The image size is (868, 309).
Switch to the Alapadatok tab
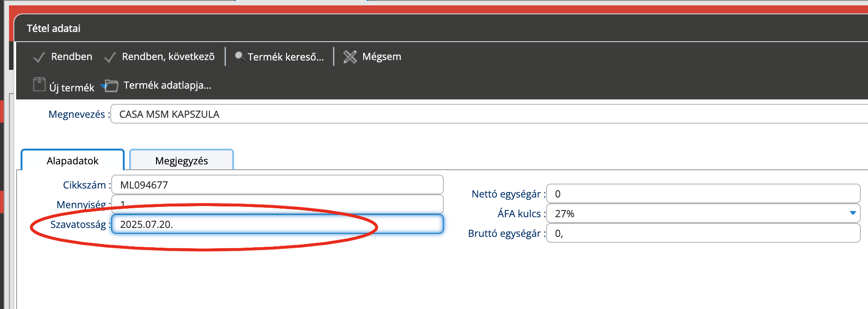73,160
